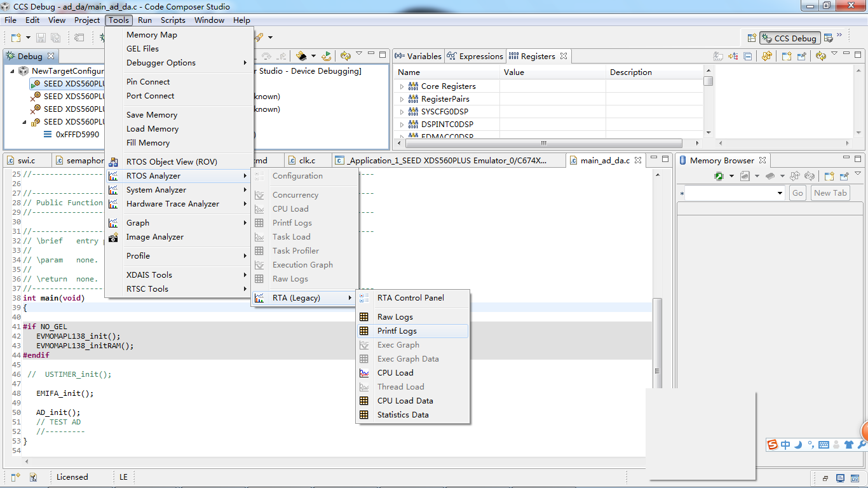Click New Memory Browser view icon
Viewport: 868px width, 488px height.
coord(829,176)
